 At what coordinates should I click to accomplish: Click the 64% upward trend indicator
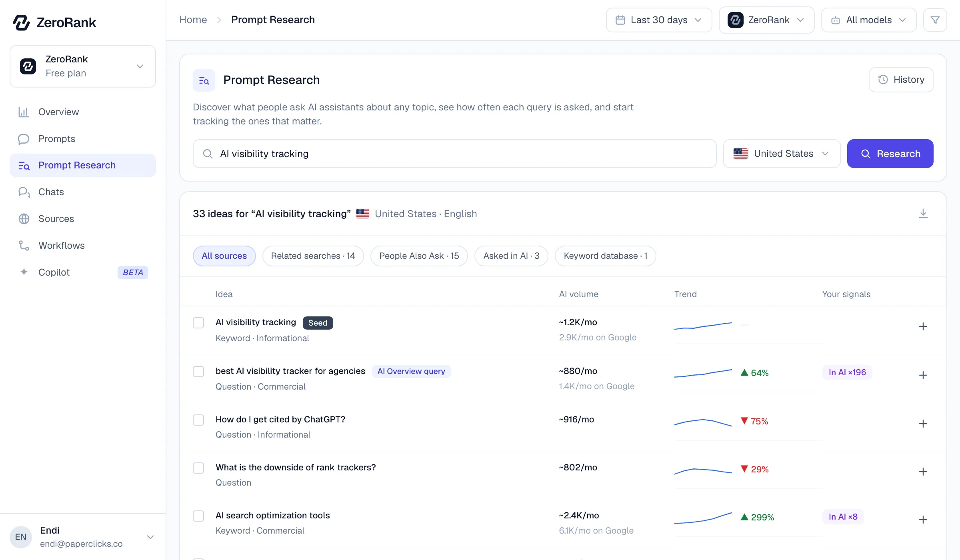754,373
